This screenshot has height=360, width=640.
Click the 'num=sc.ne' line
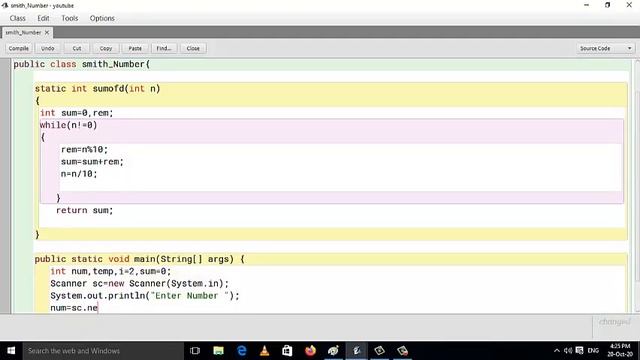click(x=74, y=308)
